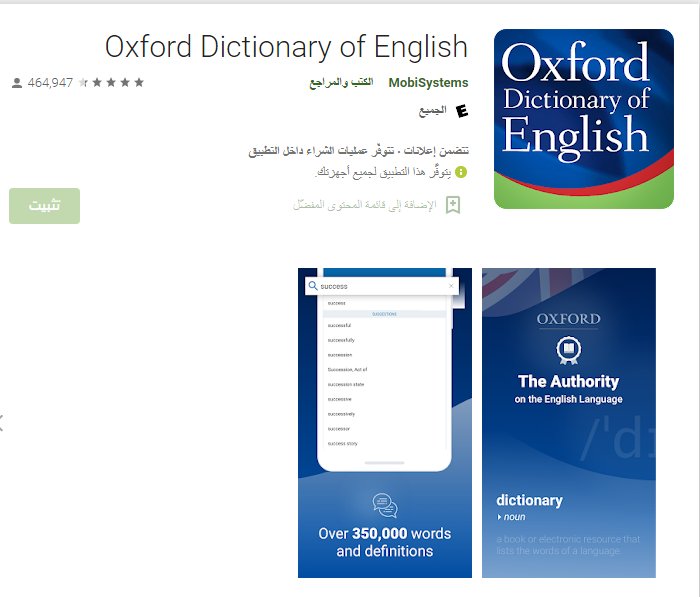Click the Oxford badge emblem in the promo image
The image size is (700, 597).
(x=568, y=350)
